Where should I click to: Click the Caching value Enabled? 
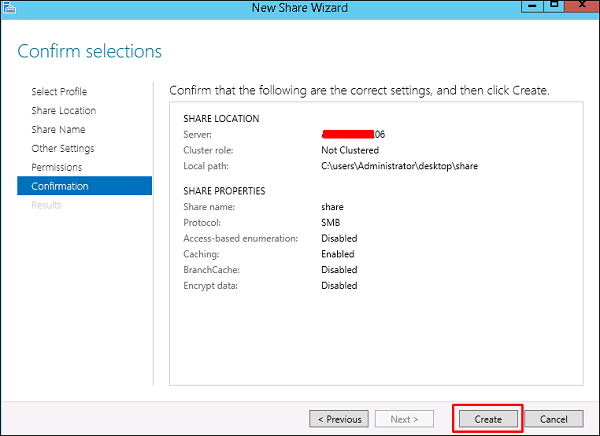coord(338,254)
